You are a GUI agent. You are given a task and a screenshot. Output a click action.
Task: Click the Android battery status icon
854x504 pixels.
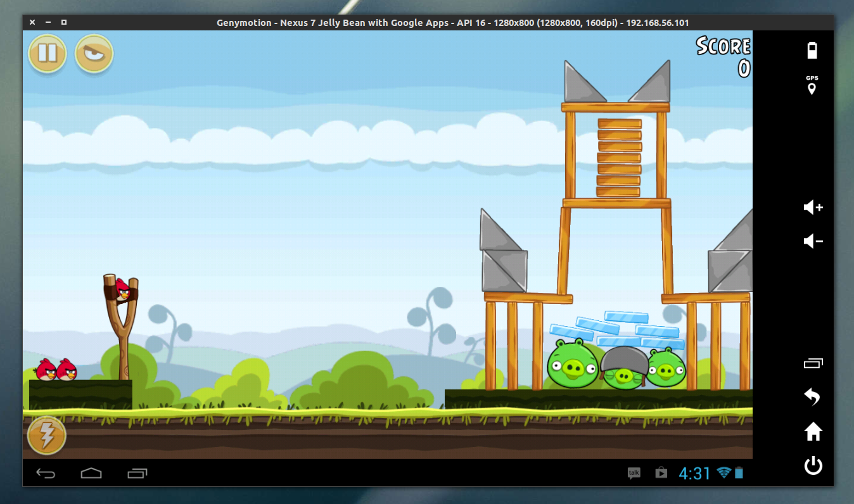point(739,472)
